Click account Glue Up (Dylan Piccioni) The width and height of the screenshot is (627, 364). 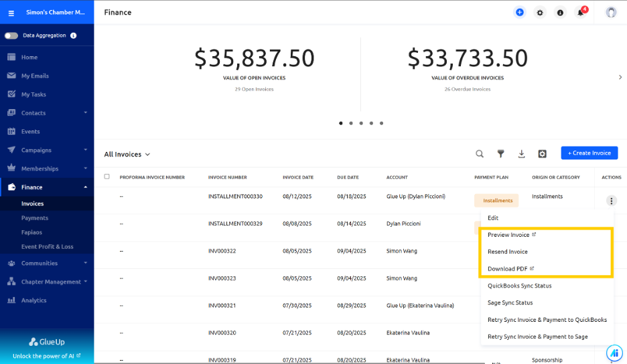point(416,196)
